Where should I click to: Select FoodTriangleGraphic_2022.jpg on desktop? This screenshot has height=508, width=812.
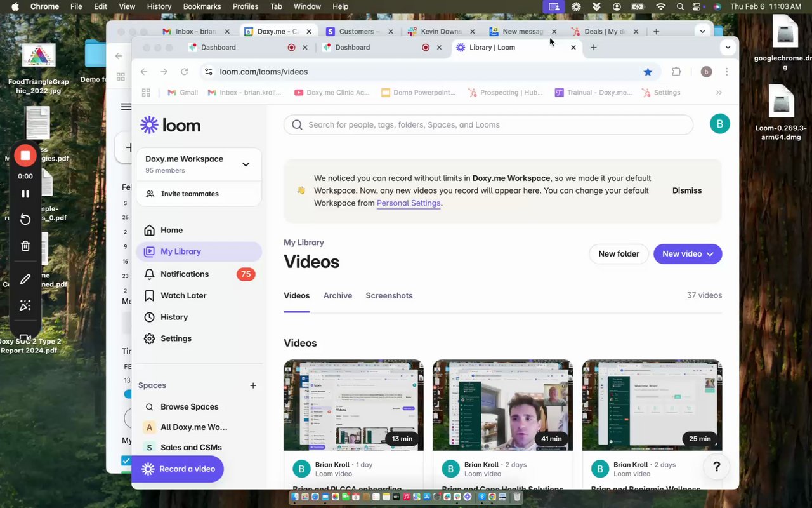click(x=39, y=69)
